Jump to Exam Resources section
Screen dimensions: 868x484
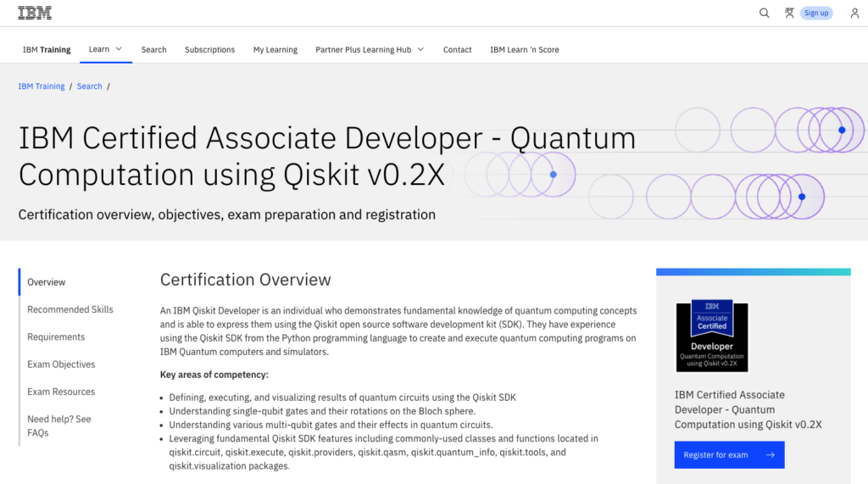(61, 392)
